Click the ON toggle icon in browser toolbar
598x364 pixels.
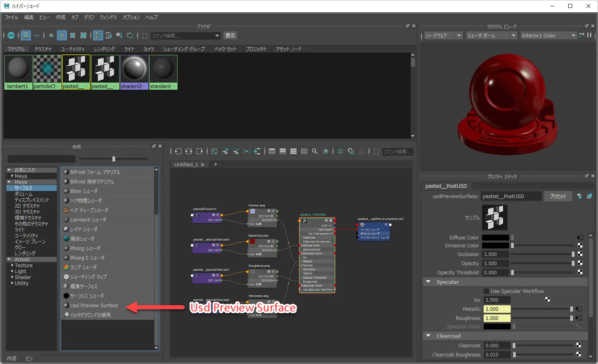click(11, 35)
